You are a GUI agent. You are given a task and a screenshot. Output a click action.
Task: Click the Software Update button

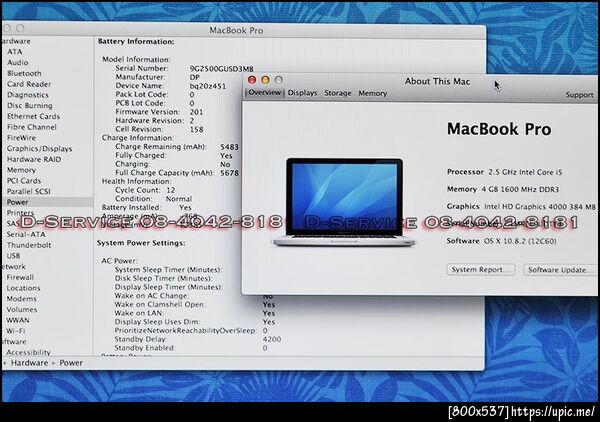[559, 270]
